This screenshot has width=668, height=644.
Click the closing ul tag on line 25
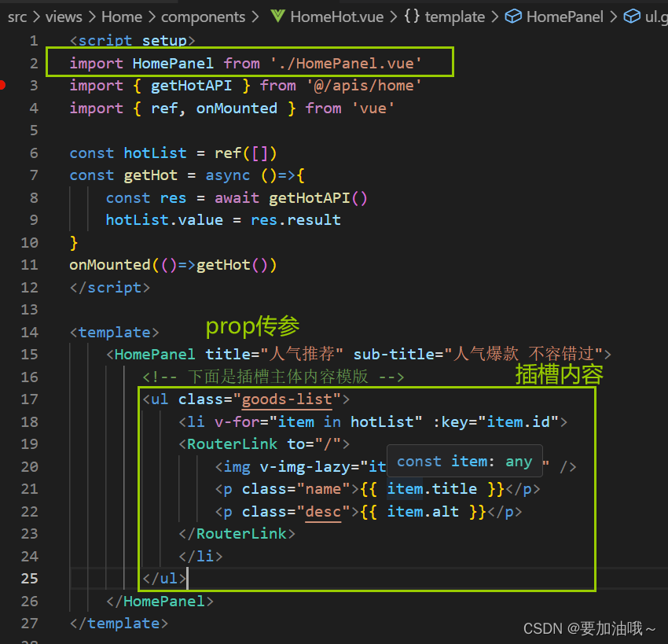click(x=164, y=579)
